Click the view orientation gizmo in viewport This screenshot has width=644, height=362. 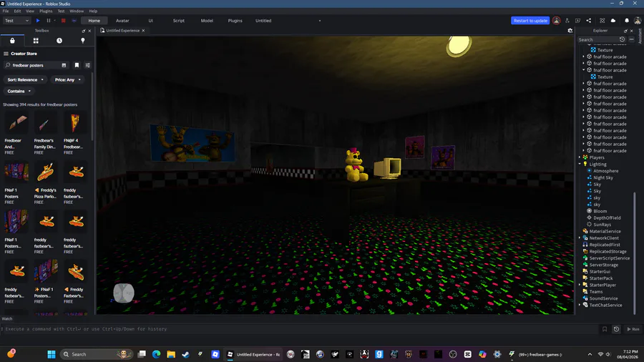tap(124, 293)
